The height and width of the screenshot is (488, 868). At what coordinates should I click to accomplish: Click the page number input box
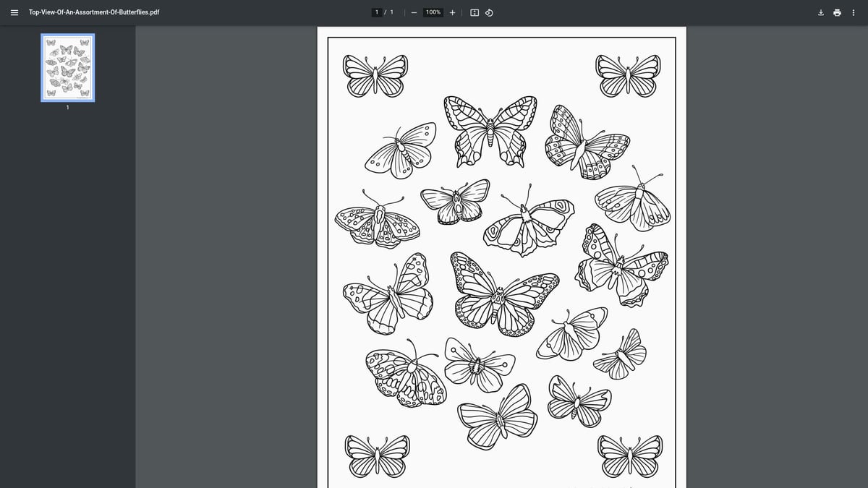point(377,12)
